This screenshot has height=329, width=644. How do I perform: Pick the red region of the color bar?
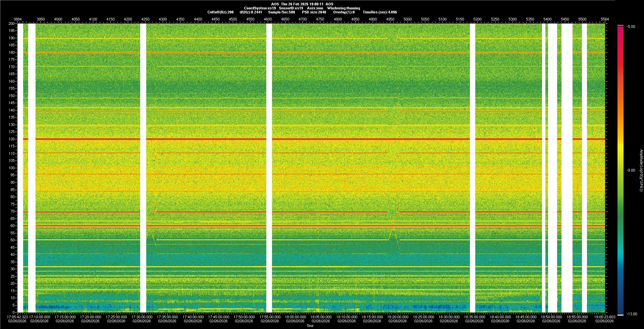click(620, 50)
